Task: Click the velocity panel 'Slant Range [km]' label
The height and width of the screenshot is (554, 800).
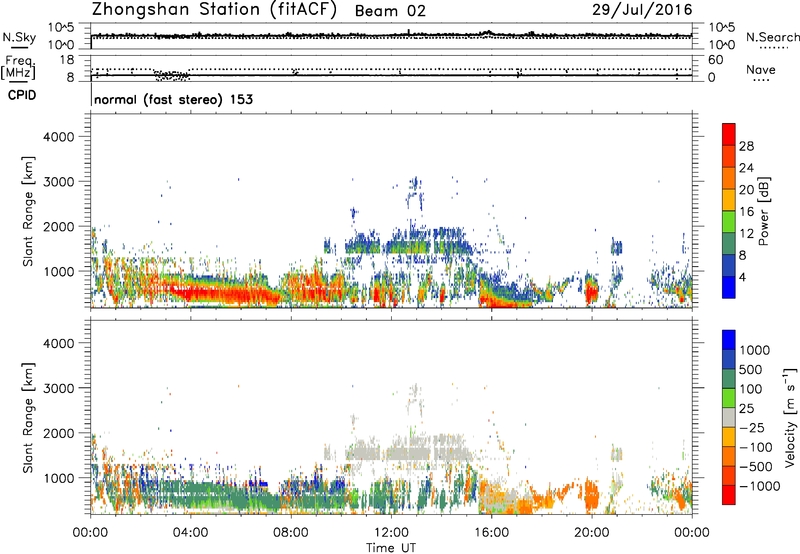Action: [x=28, y=418]
